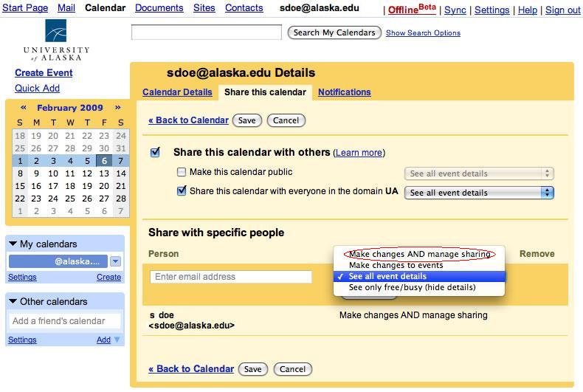Click the bottom Back to Calendar link
Screen dimensions: 583x392
(x=191, y=368)
